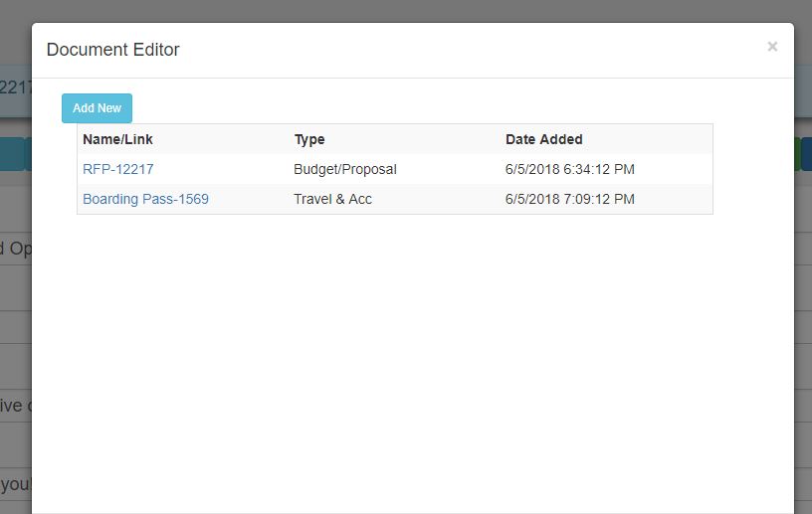Open the Boarding Pass-1569 link
The image size is (812, 514).
coord(145,199)
